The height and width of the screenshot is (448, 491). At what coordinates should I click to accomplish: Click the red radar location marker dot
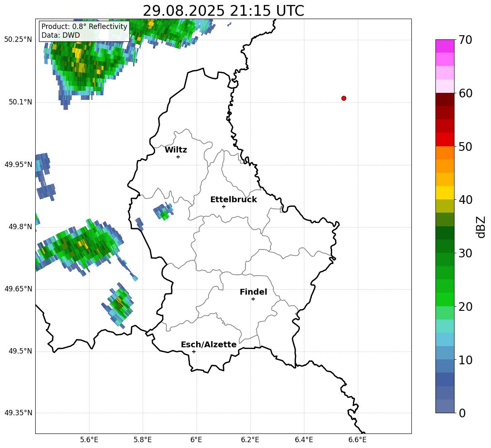point(344,98)
